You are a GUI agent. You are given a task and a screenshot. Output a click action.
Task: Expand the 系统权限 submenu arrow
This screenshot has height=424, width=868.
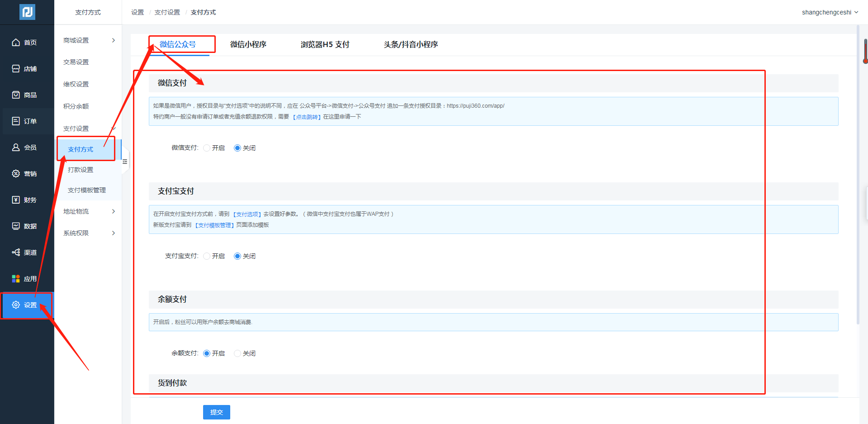tap(114, 233)
